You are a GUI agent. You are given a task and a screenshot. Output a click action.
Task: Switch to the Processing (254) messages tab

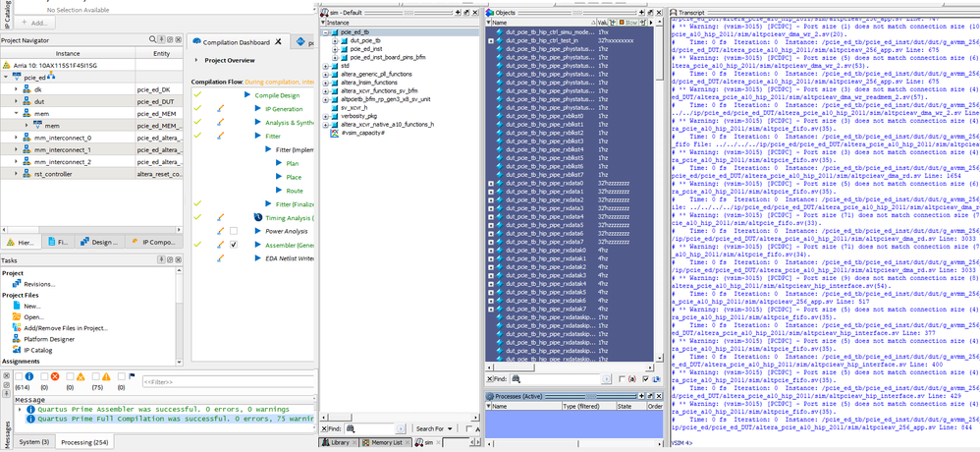pyautogui.click(x=86, y=442)
